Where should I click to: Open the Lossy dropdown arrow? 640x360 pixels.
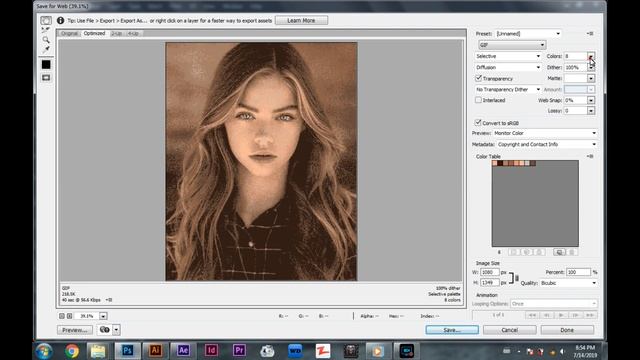591,111
